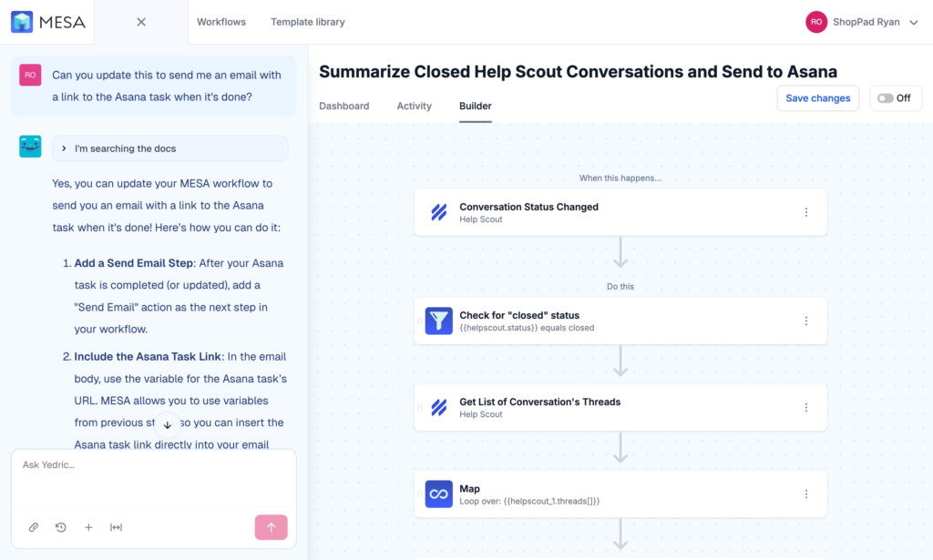This screenshot has height=560, width=933.
Task: Open chat history via the clock icon
Action: tap(61, 527)
